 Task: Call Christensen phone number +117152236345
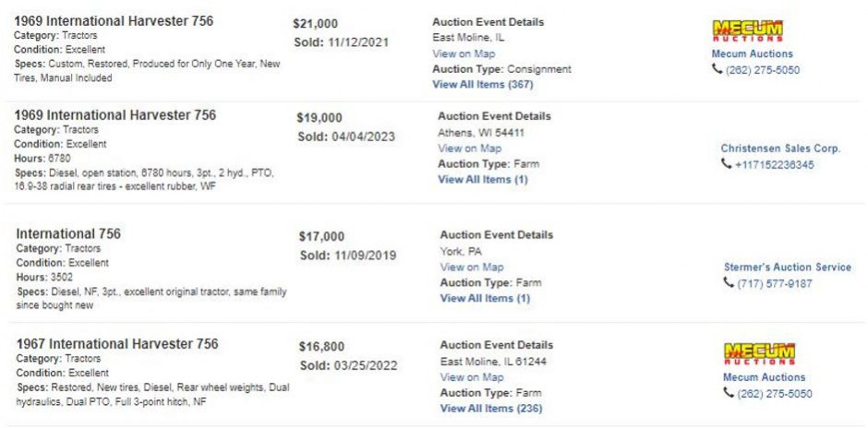775,165
